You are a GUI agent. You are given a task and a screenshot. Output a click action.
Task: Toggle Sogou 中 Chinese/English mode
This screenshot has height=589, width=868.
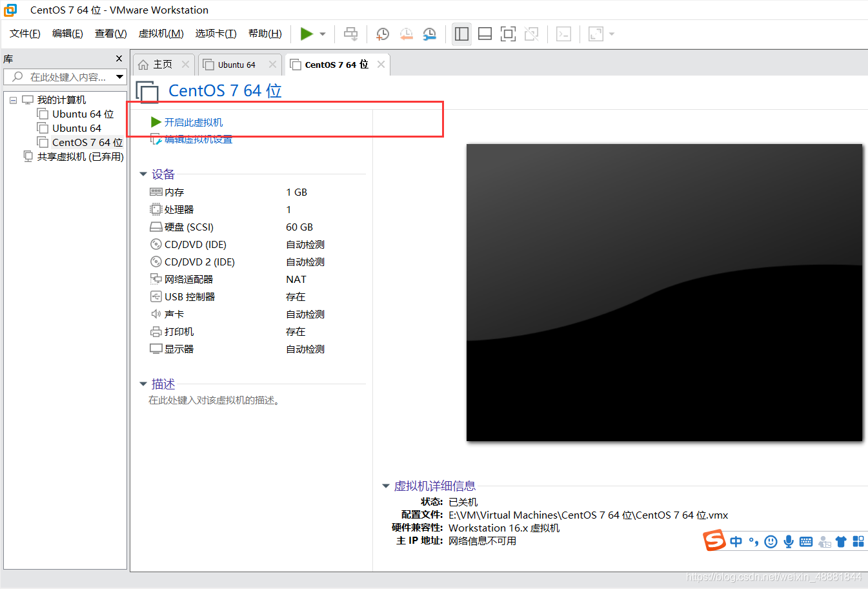click(736, 542)
